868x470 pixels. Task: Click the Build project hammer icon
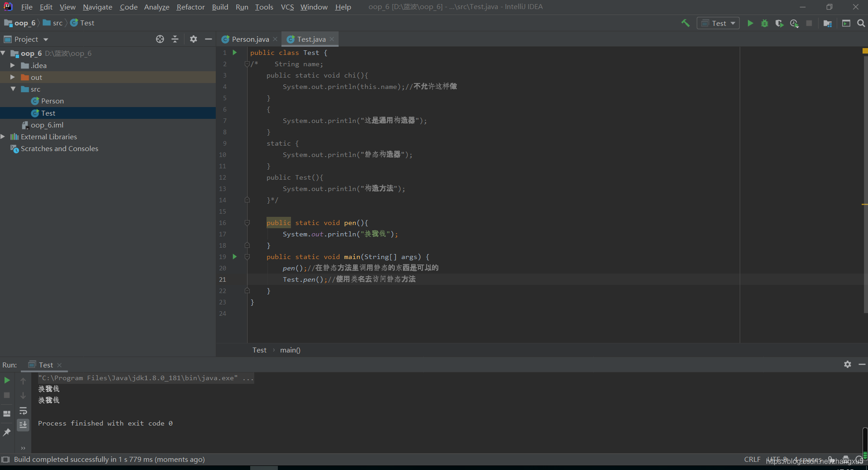[x=685, y=23]
